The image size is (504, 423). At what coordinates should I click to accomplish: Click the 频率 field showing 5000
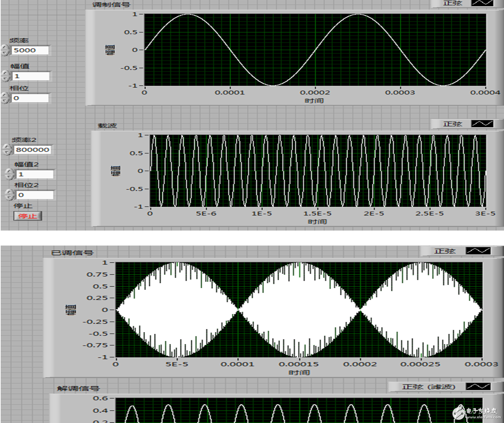click(30, 50)
